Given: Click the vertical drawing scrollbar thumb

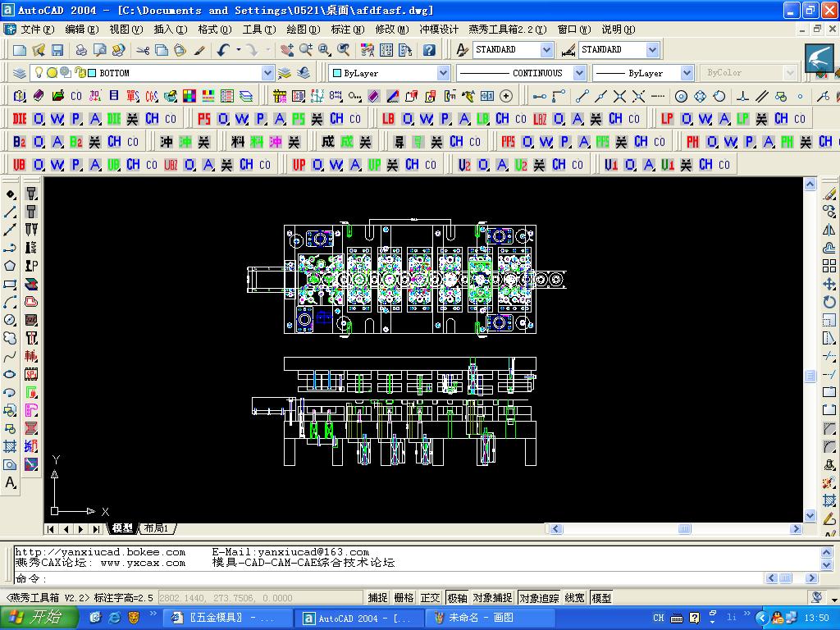Looking at the screenshot, I should (x=810, y=376).
